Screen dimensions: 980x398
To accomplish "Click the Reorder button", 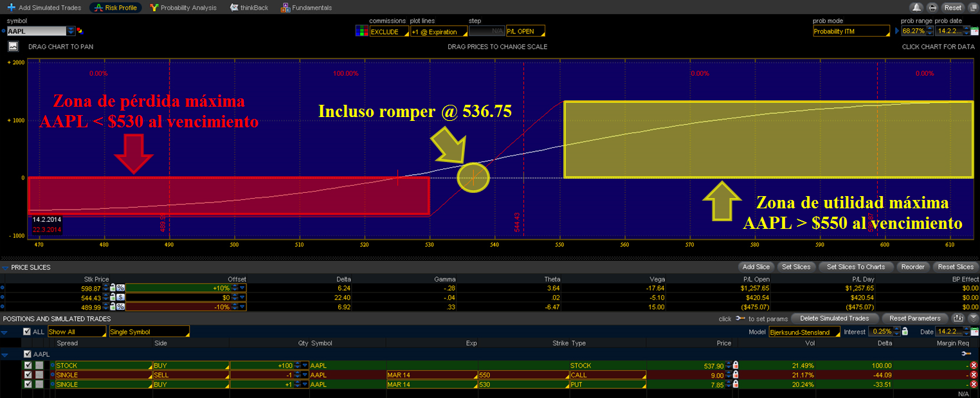I will [x=912, y=267].
